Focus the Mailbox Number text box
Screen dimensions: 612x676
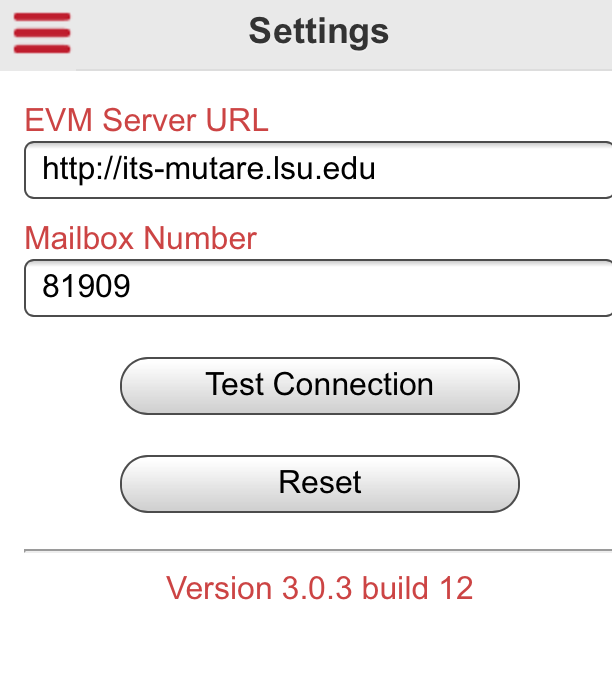[318, 288]
